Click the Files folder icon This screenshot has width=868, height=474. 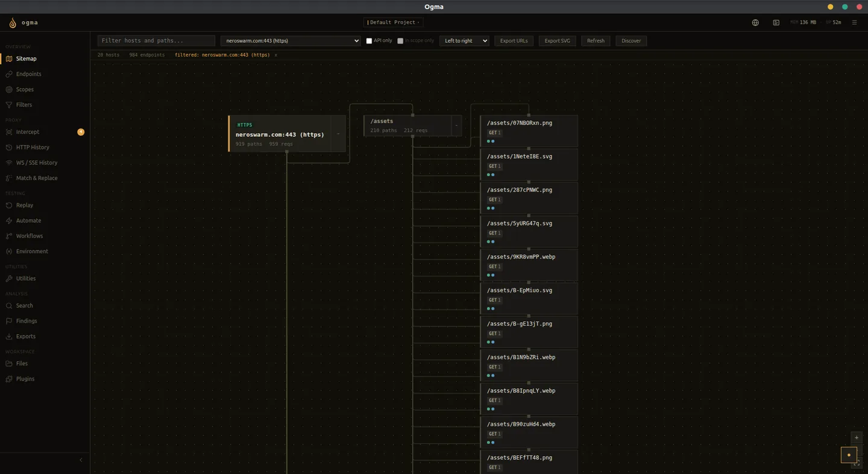(9, 364)
